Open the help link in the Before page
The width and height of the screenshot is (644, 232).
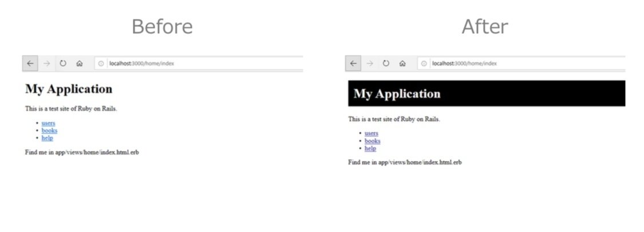(x=48, y=138)
